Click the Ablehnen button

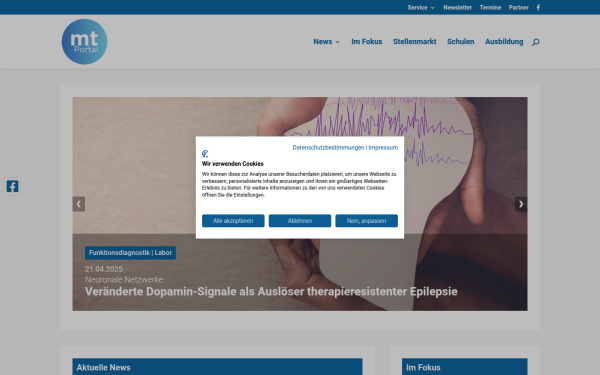(300, 221)
